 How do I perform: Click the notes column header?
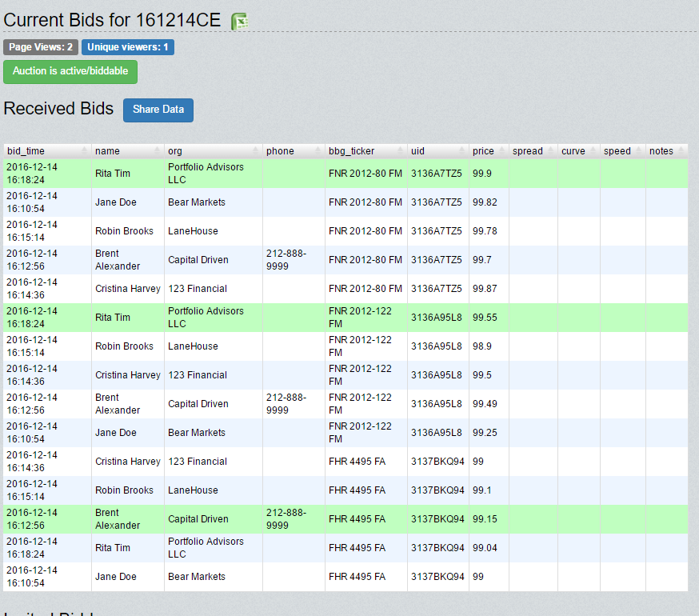(x=661, y=151)
